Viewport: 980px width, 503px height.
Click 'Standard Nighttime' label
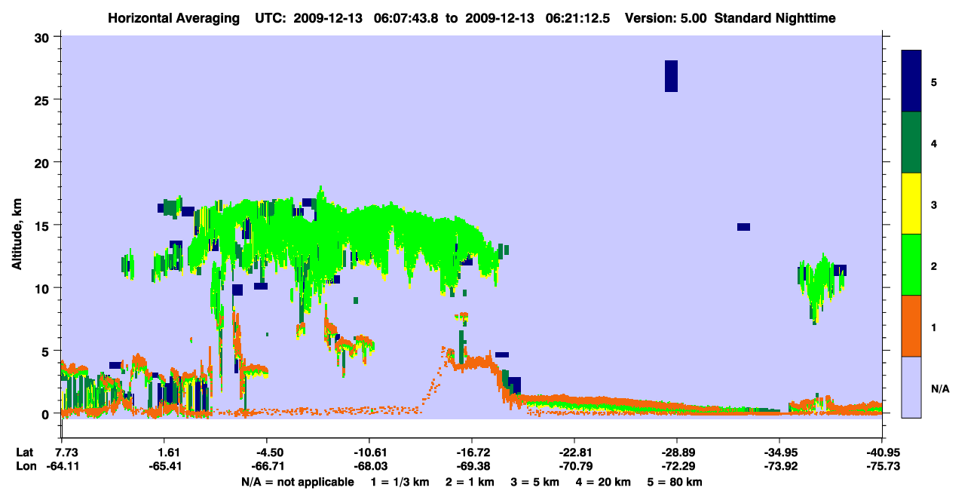[x=775, y=17]
